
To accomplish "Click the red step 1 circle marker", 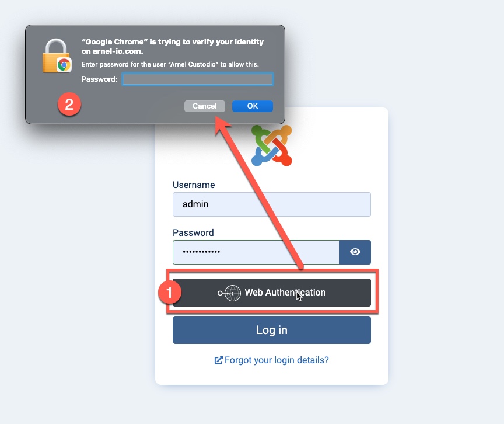I will coord(169,292).
